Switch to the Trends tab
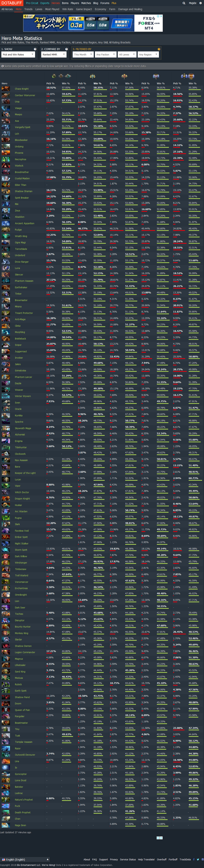This screenshot has height=868, width=204. 28,9
